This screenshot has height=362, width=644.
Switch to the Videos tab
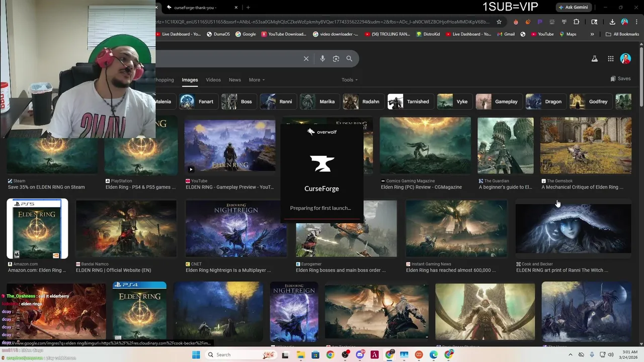[x=213, y=80]
